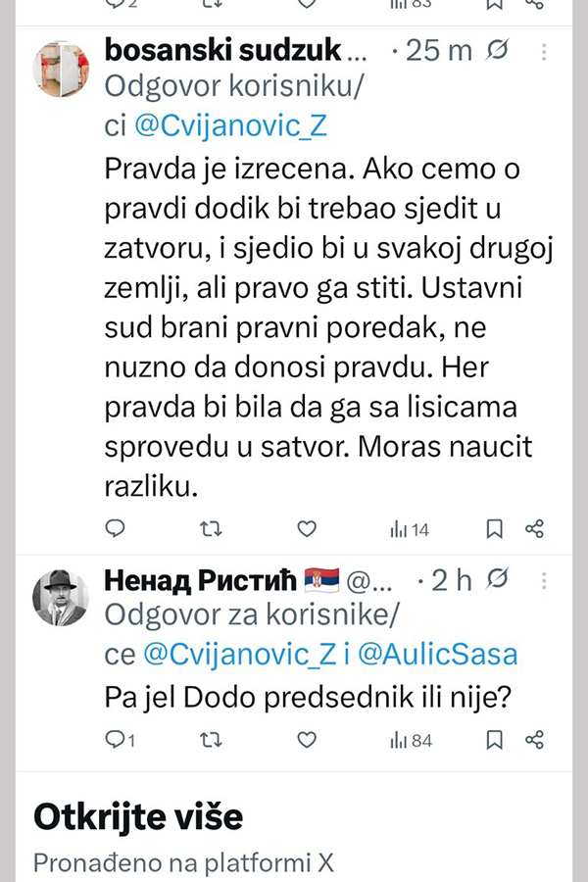Screen dimensions: 588x882
Task: Open Ненад Ристић profile avatar
Action: pos(63,597)
